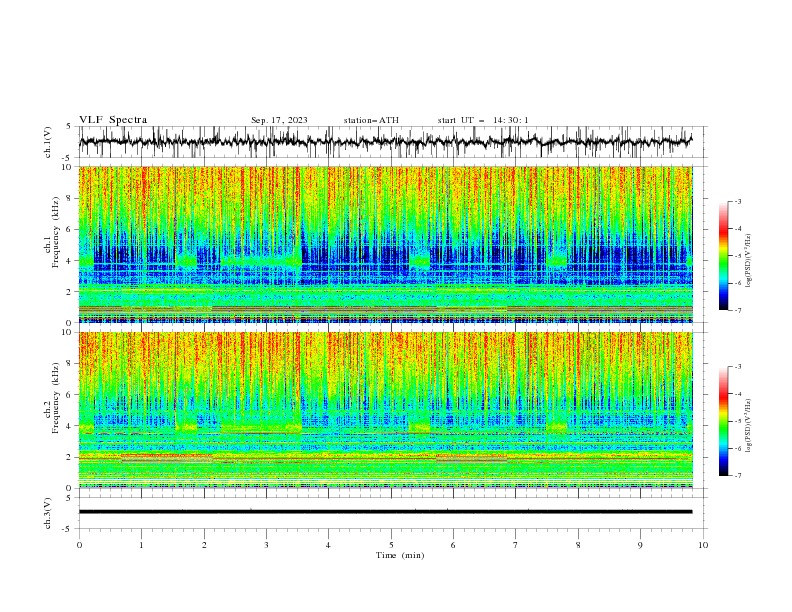Click the flat black ch.3 voltage trace
The height and width of the screenshot is (612, 792).
(385, 512)
